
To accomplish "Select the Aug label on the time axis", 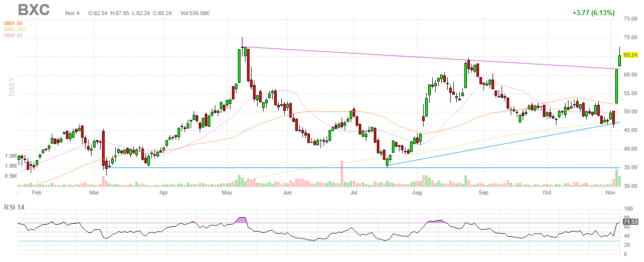I will (x=417, y=192).
